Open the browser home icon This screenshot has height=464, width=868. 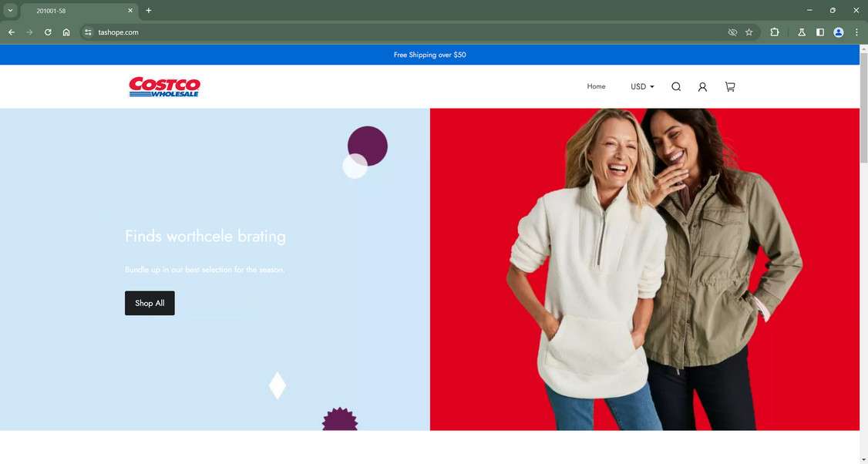(66, 32)
